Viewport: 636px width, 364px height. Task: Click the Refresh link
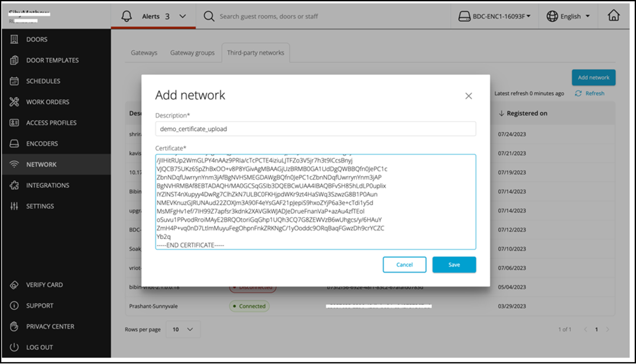(595, 93)
